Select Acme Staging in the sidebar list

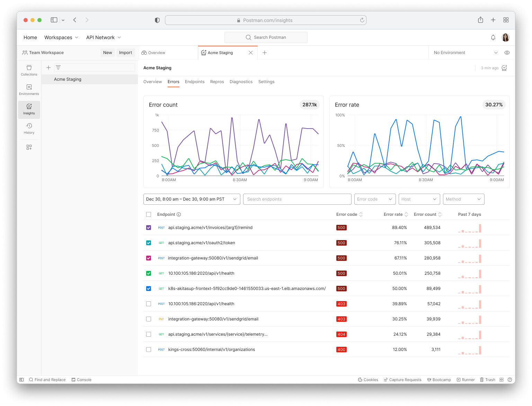click(x=90, y=79)
